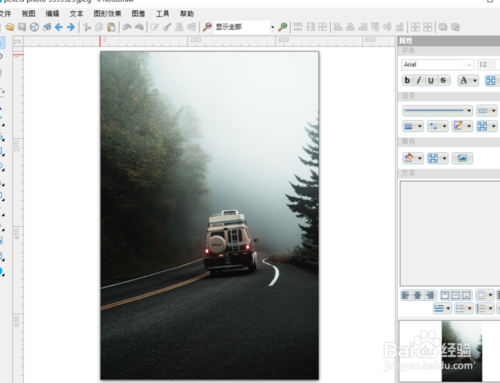Image resolution: width=500 pixels, height=383 pixels.
Task: Toggle italic formatting button
Action: tap(419, 80)
